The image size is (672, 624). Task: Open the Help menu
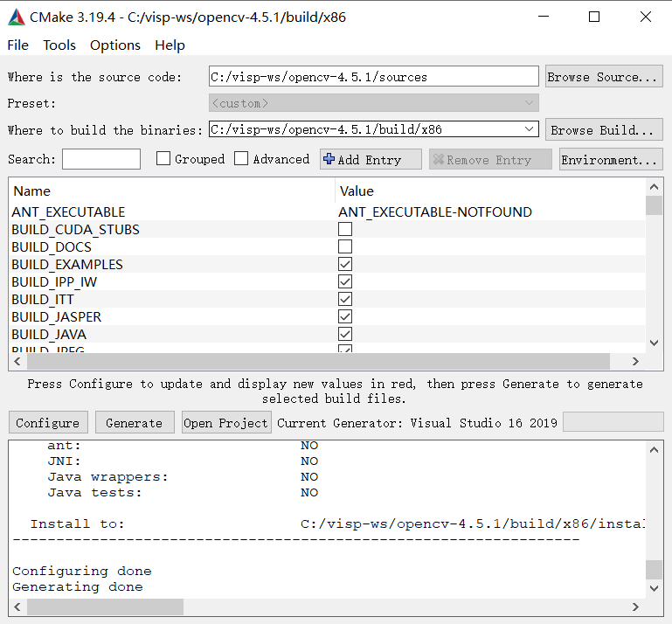[170, 45]
